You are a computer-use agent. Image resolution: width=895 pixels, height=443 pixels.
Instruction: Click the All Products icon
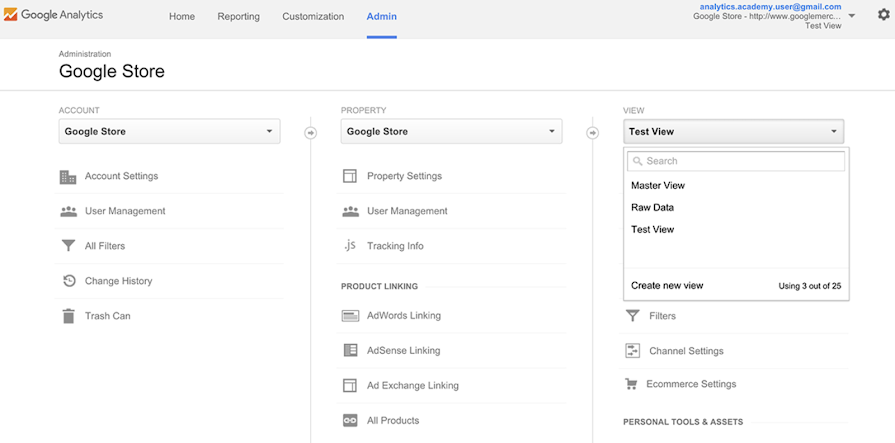pyautogui.click(x=350, y=421)
